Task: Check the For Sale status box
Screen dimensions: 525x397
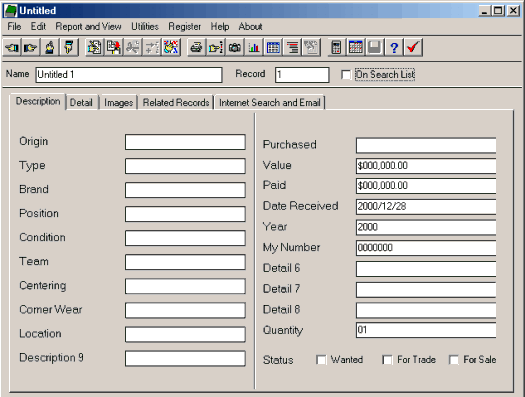Action: tap(454, 360)
